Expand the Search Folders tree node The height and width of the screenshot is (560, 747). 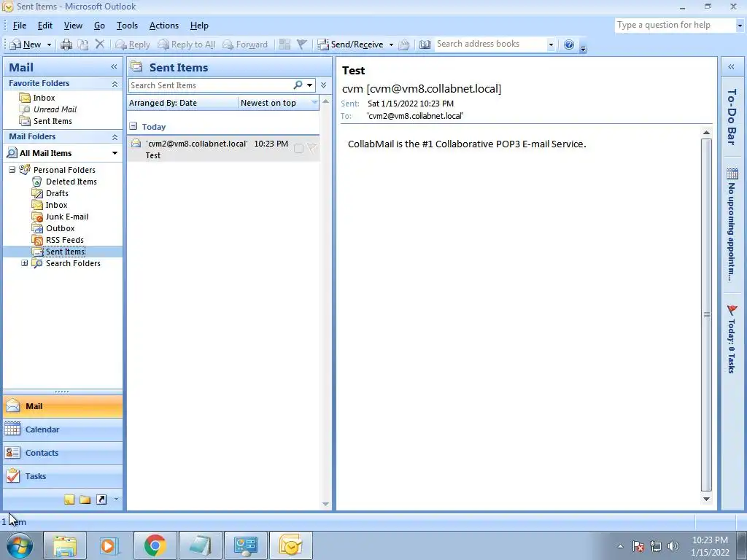(25, 262)
